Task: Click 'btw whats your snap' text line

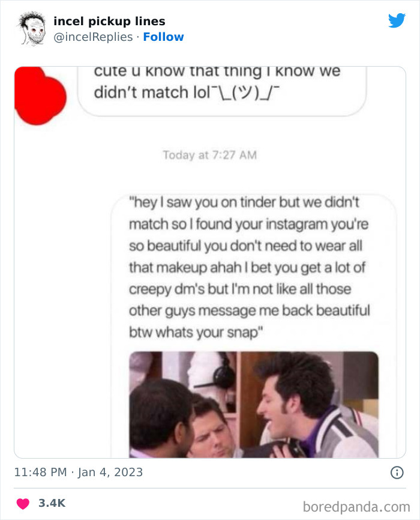Action: pos(196,332)
